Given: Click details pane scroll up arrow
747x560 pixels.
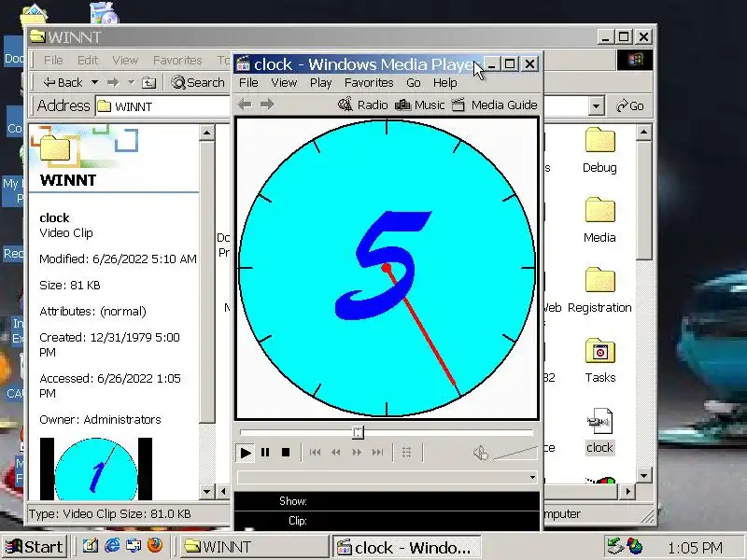Looking at the screenshot, I should [x=206, y=133].
